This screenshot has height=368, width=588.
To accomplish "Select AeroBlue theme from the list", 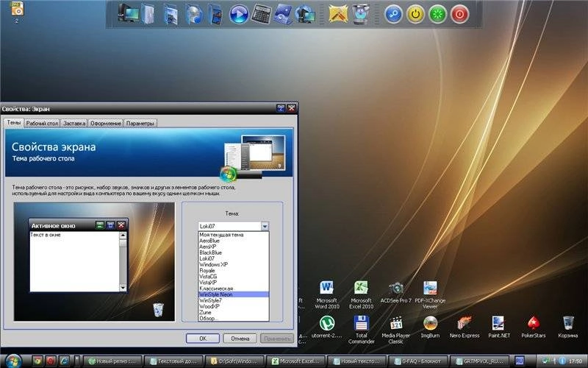I will [x=233, y=241].
